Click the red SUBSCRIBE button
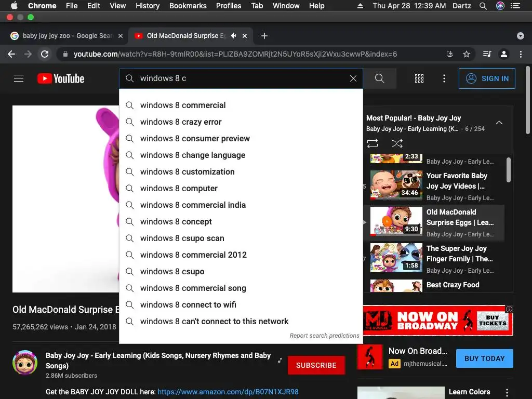 pyautogui.click(x=316, y=365)
